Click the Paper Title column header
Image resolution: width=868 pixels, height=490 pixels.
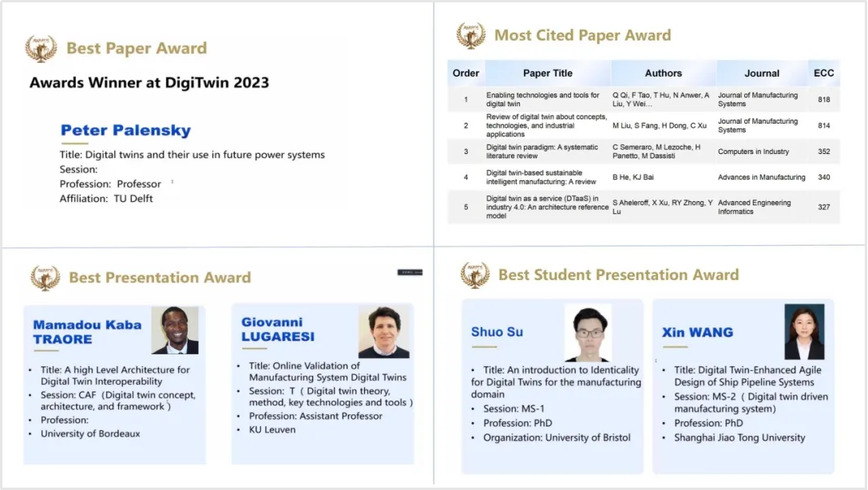(548, 73)
